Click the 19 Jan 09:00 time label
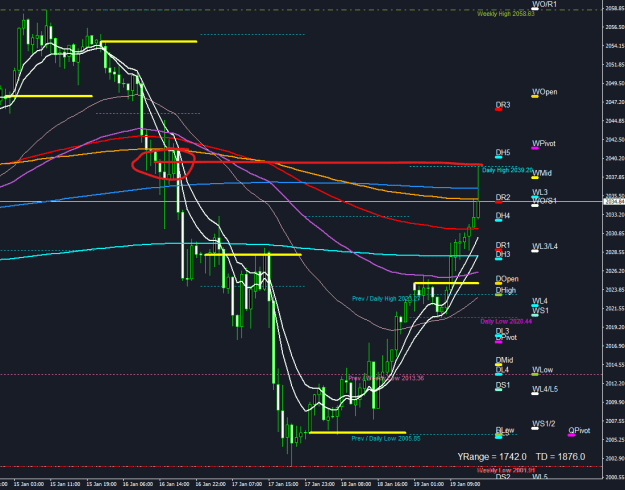 (465, 484)
